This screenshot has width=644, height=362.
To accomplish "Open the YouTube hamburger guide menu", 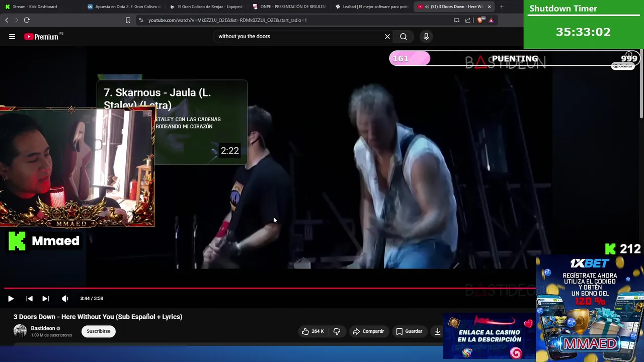I will 12,36.
